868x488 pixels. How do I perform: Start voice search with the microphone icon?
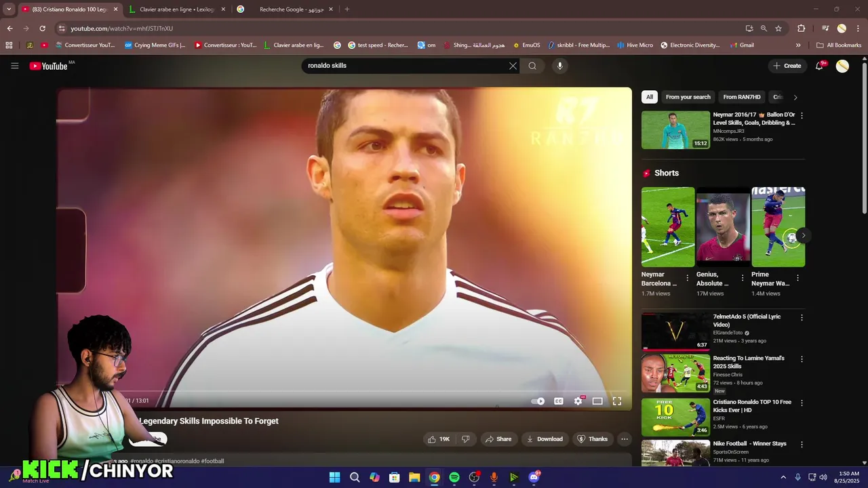[559, 66]
